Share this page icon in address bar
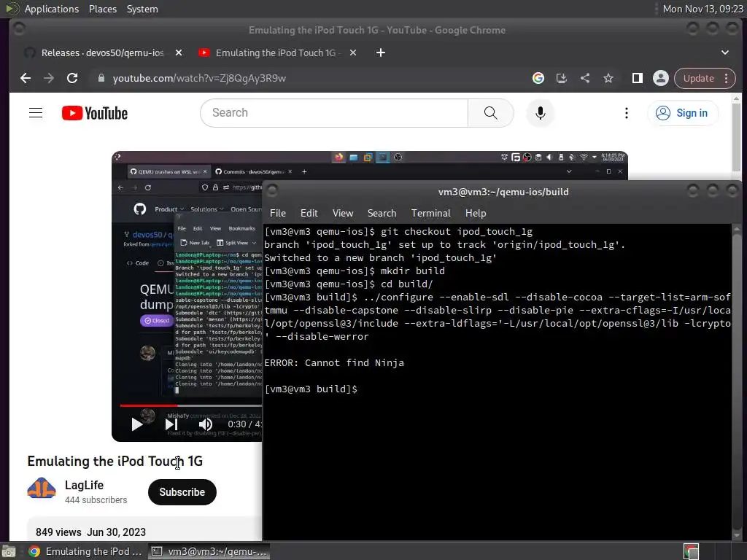The height and width of the screenshot is (560, 747). (585, 78)
